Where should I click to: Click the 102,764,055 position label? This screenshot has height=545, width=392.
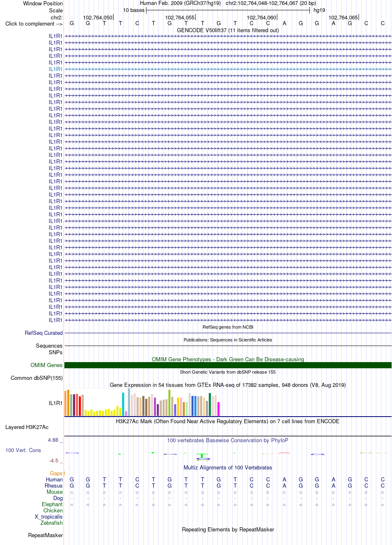click(x=179, y=18)
